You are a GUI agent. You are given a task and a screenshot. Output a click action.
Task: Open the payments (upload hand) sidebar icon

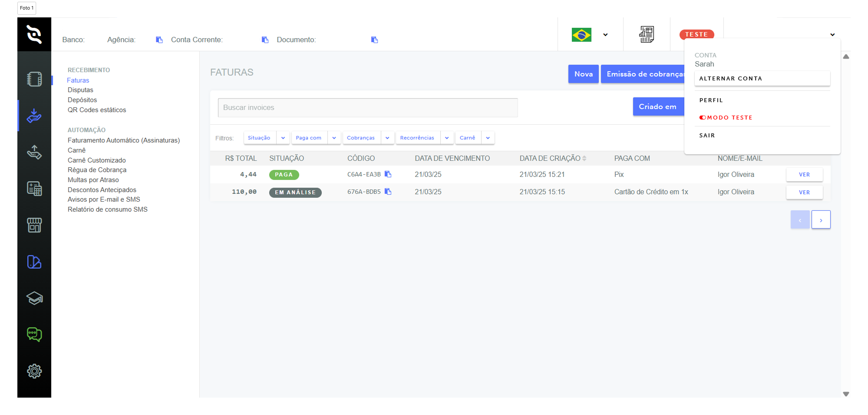pos(34,152)
